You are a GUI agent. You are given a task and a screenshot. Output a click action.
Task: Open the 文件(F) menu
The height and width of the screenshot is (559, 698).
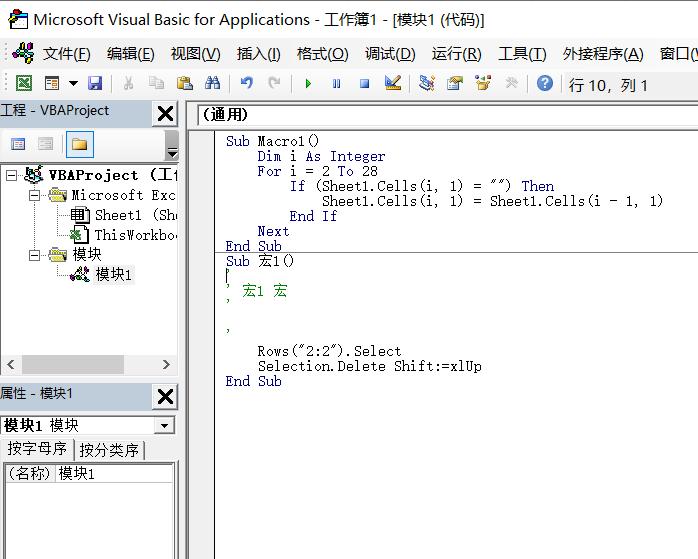click(67, 54)
